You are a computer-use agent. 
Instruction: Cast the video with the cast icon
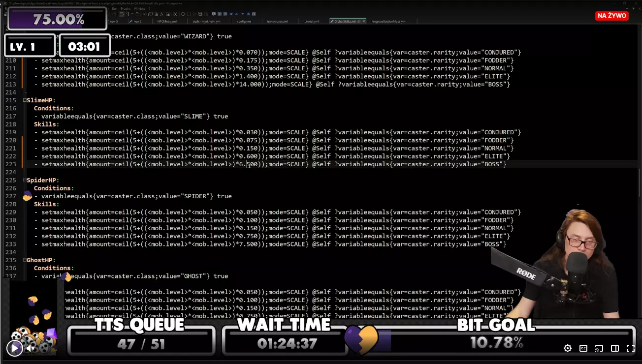(599, 348)
